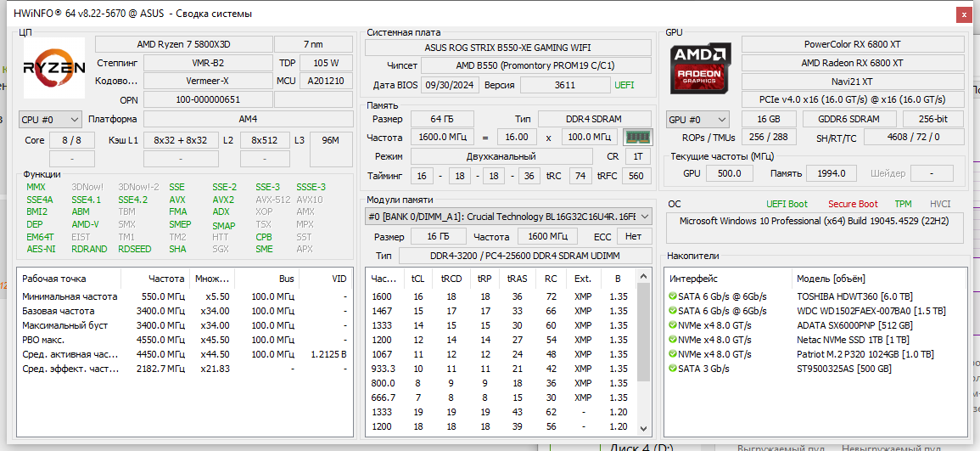Click the memory timings scrollbar thumb
Screen dimensions: 980x451
pyautogui.click(x=643, y=331)
